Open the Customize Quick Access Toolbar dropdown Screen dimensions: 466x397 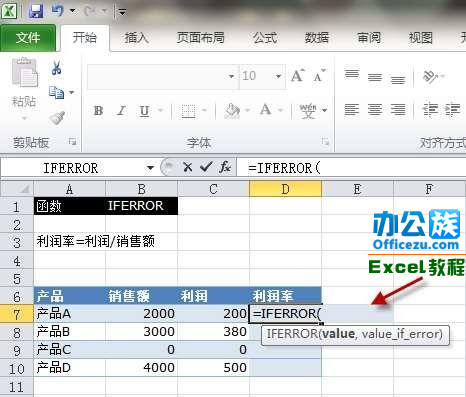tap(122, 12)
